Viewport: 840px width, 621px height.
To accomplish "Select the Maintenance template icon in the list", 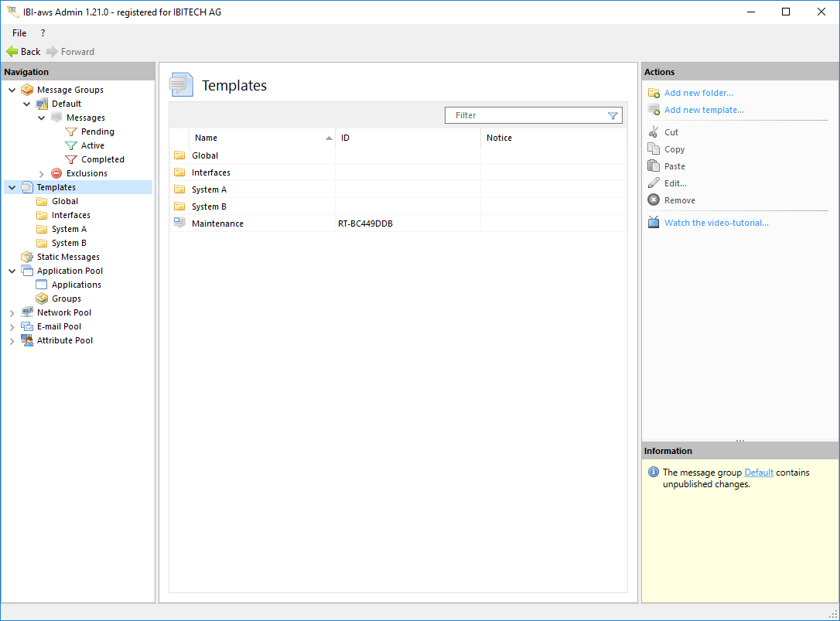I will pos(179,223).
